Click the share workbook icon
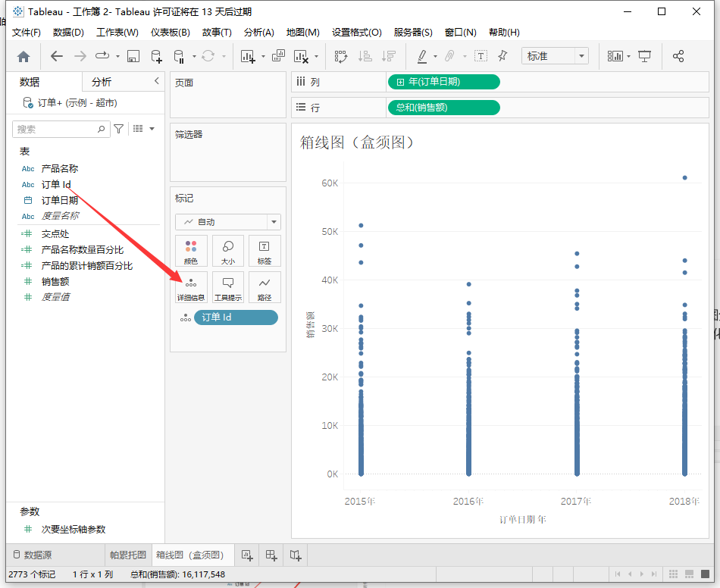 (x=678, y=57)
